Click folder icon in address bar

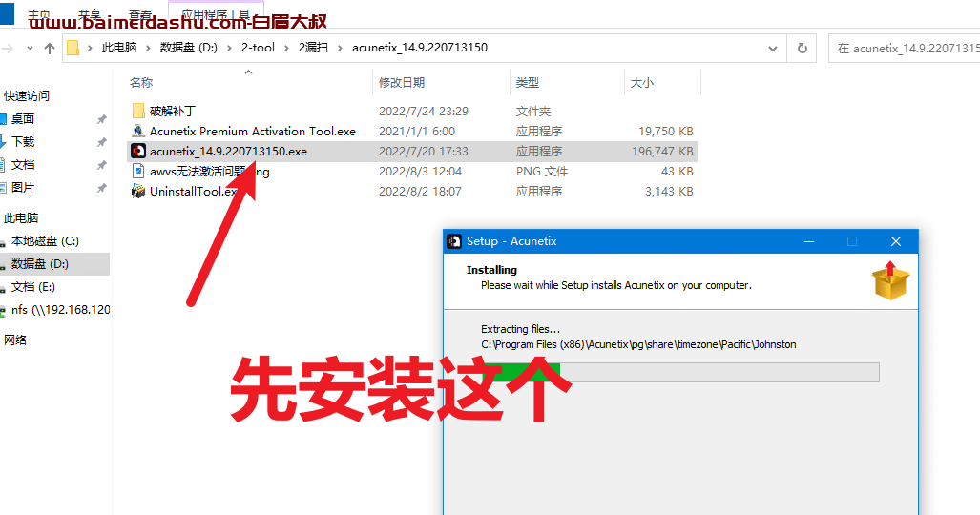(73, 48)
